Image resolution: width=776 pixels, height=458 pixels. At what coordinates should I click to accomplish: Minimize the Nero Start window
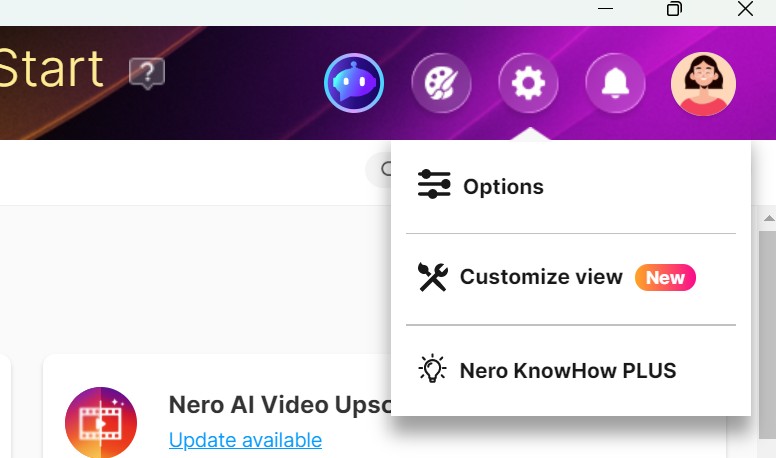click(605, 10)
